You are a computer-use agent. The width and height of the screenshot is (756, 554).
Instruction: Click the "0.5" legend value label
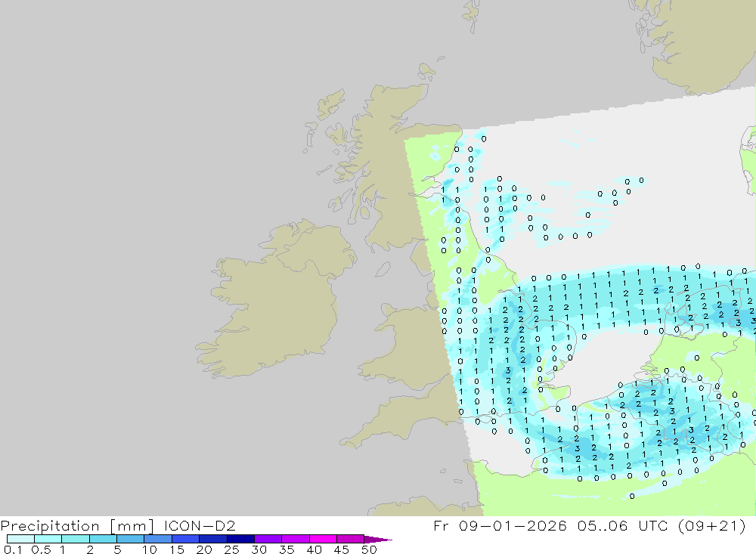(42, 549)
